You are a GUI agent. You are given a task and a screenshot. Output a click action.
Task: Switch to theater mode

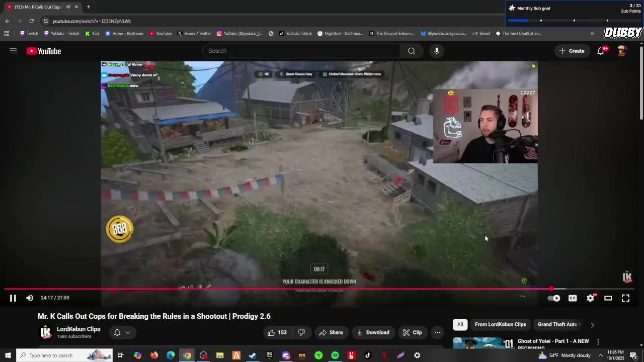[608, 298]
